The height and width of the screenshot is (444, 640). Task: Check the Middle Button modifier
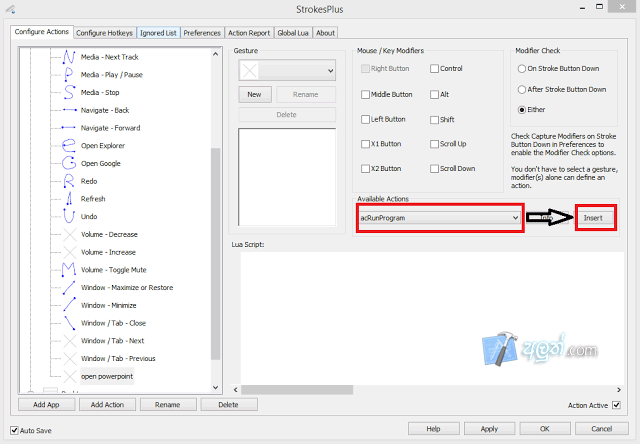pos(365,94)
